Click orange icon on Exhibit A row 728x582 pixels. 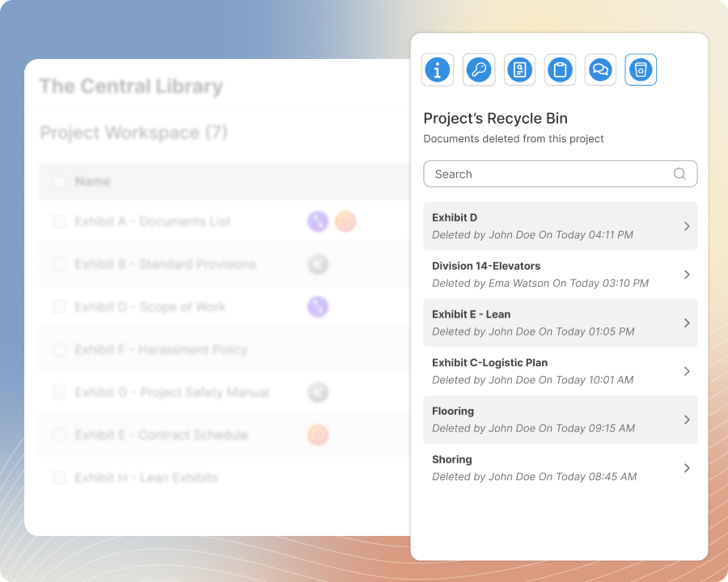(x=345, y=221)
